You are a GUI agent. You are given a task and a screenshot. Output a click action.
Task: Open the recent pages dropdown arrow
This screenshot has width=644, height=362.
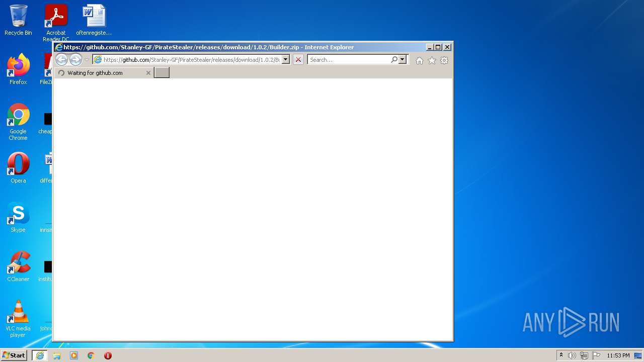tap(87, 60)
